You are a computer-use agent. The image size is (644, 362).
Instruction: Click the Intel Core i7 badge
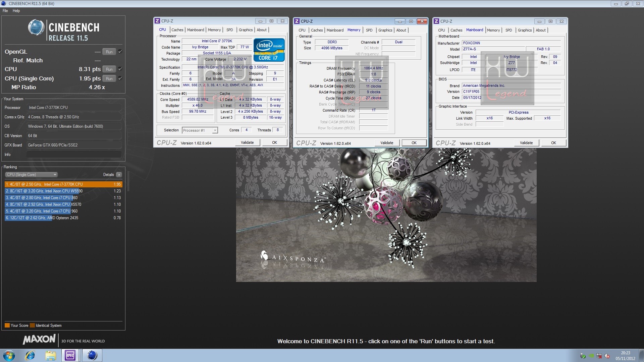269,50
